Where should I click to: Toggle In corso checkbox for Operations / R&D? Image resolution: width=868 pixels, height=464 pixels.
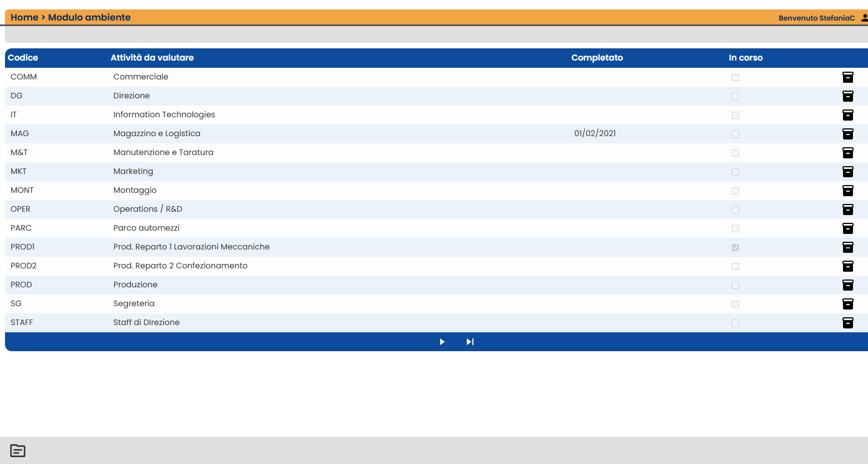coord(735,209)
